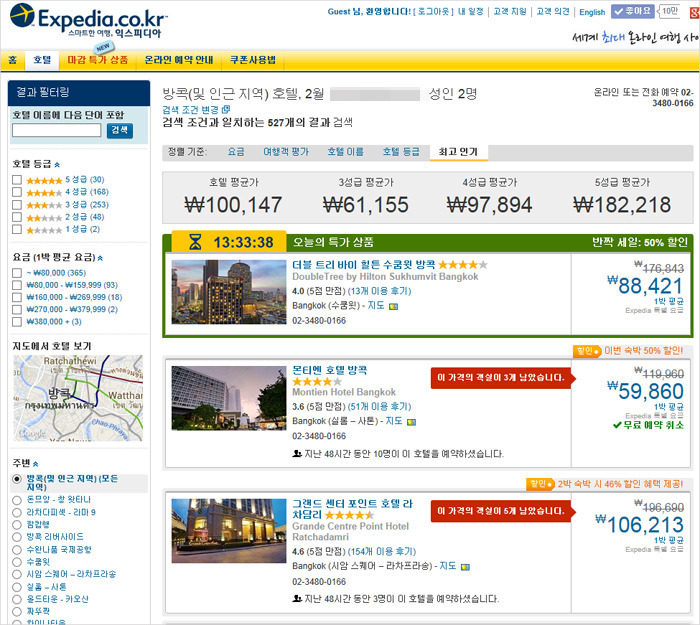Sort results by 여행객 평가
Screen dimensions: 700x625
(x=286, y=152)
